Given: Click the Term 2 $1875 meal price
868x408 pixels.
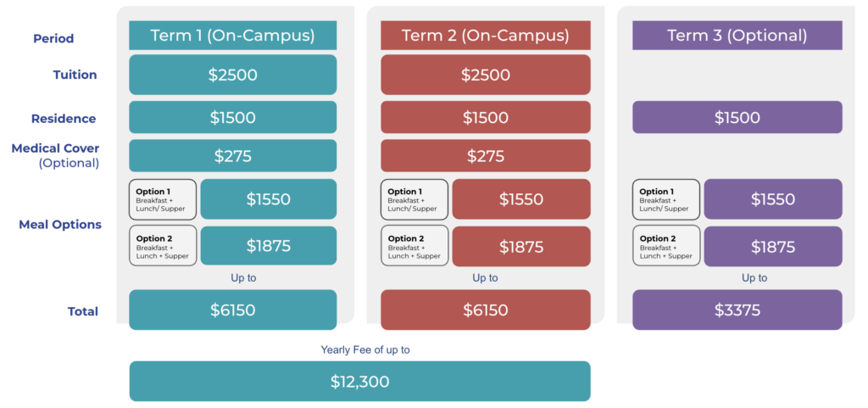Looking at the screenshot, I should (x=521, y=246).
